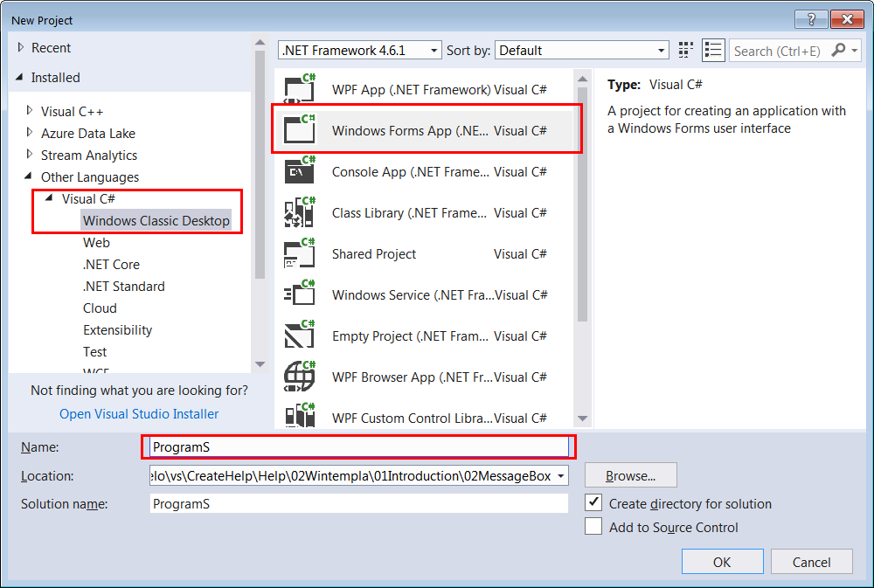Click the search magnifier icon
Viewport: 874px width, 588px height.
tap(838, 50)
